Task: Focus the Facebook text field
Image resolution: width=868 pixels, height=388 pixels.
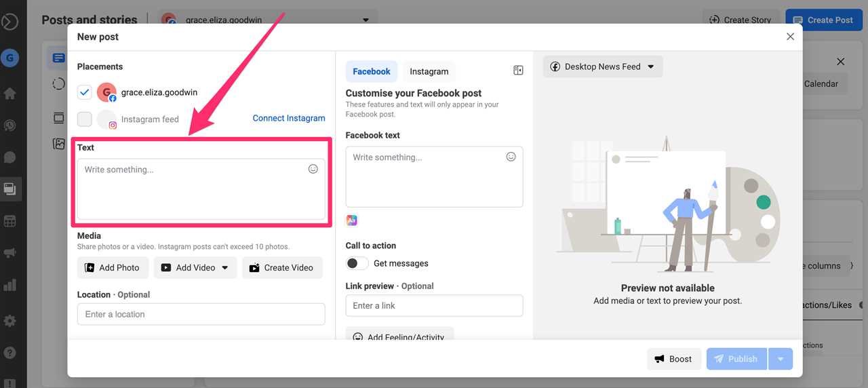Action: [434, 176]
